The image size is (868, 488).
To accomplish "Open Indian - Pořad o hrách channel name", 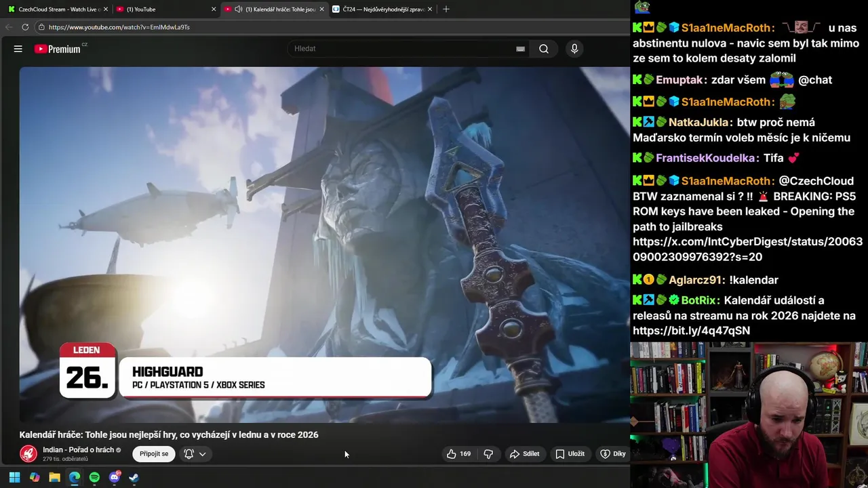I will click(x=78, y=450).
